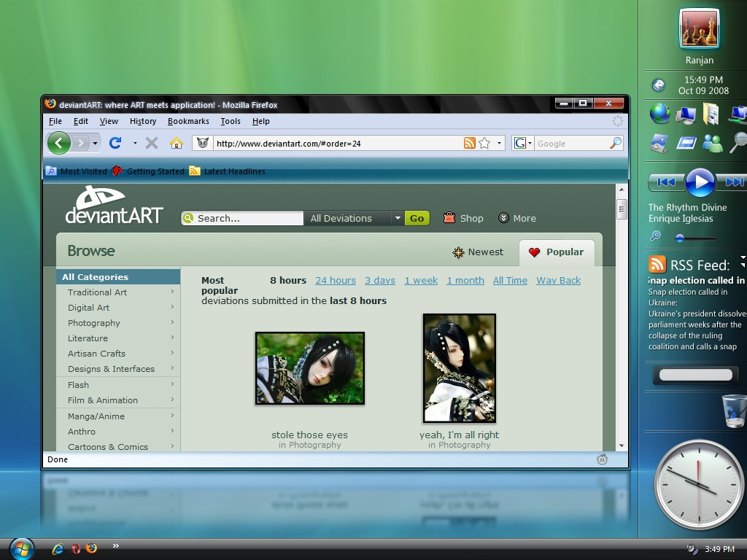The width and height of the screenshot is (747, 560).
Task: Switch to the Newest tab
Action: pyautogui.click(x=478, y=252)
